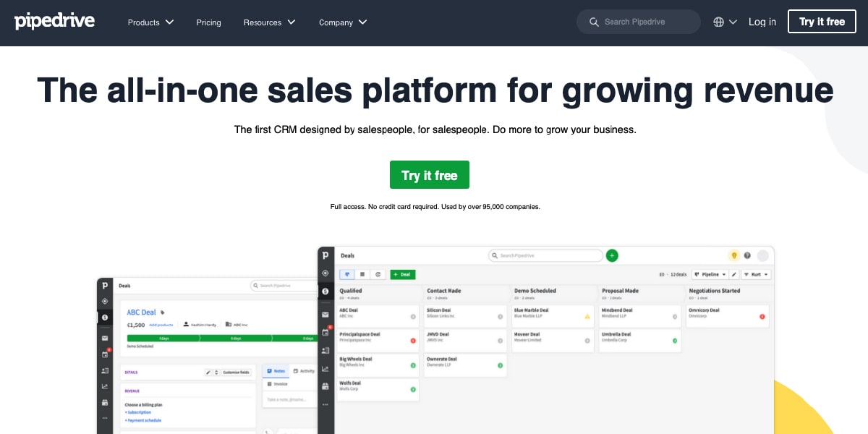Switch to the Activity tab
Image resolution: width=868 pixels, height=434 pixels.
pos(304,371)
